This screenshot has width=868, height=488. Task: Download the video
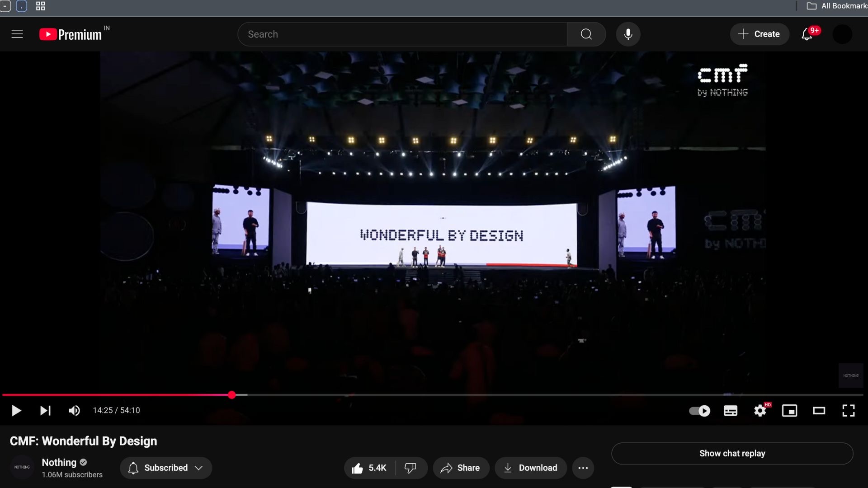[x=530, y=468]
